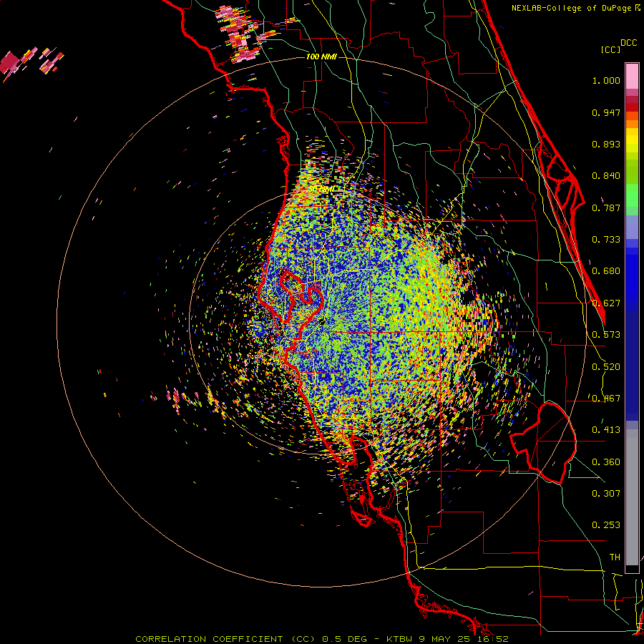Screen dimensions: 644x644
Task: Click the pink top segment of the color bar
Action: pos(632,76)
